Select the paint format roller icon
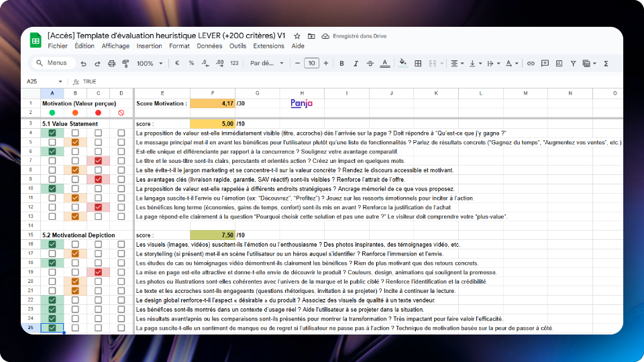This screenshot has width=644, height=362. tap(125, 64)
